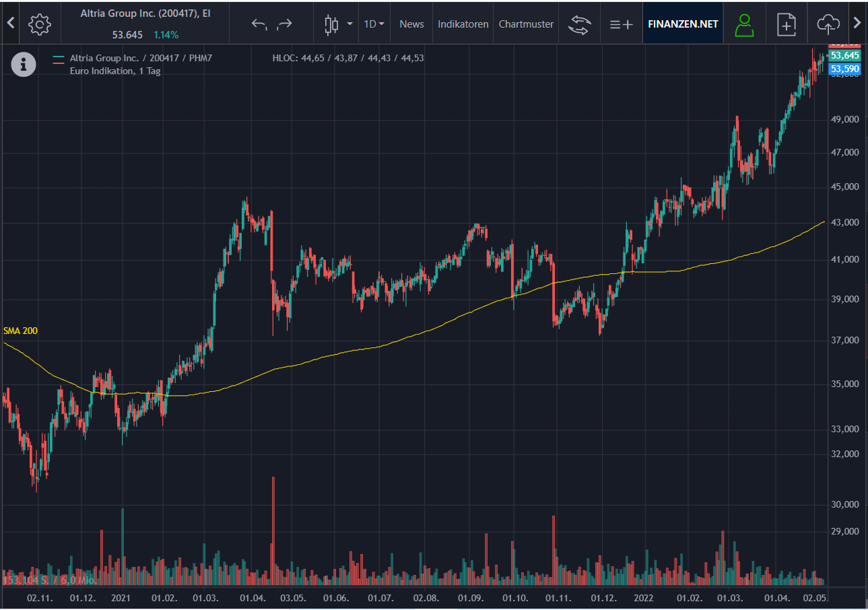Redo the chart action
The height and width of the screenshot is (610, 868).
tap(285, 24)
